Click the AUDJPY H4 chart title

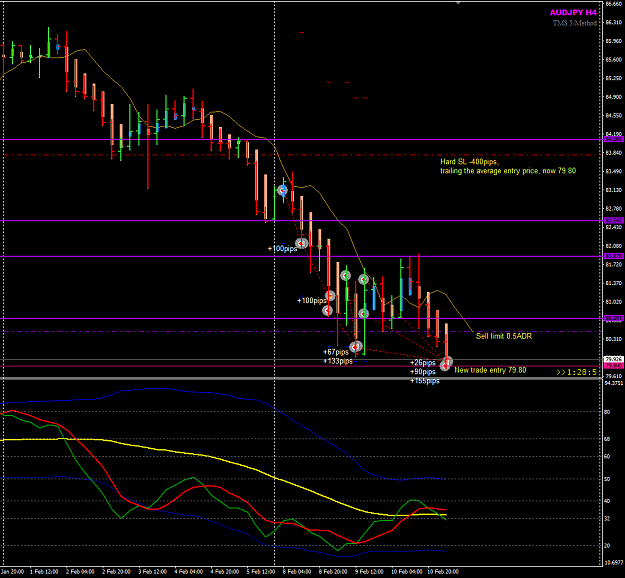573,13
